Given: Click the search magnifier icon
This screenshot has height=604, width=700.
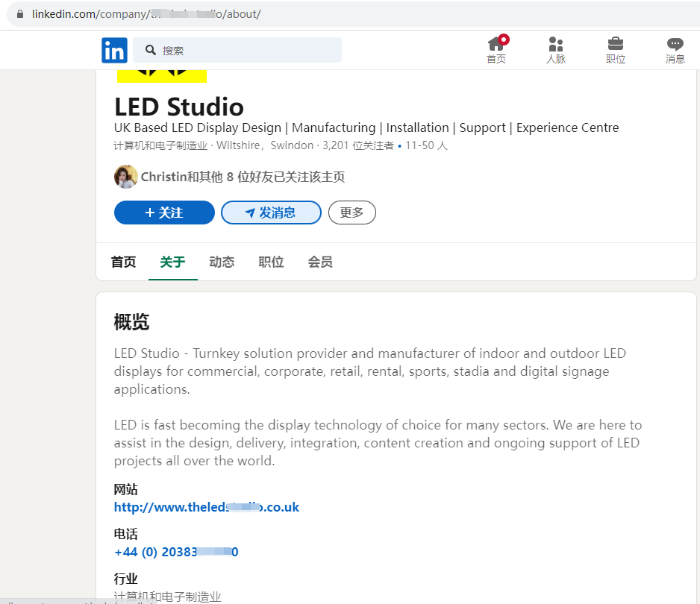Looking at the screenshot, I should coord(151,50).
